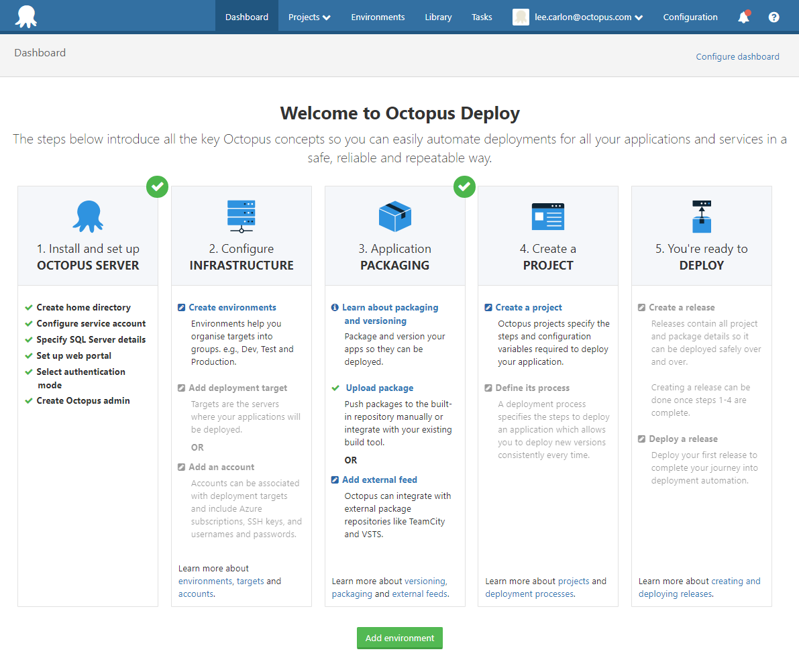
Task: Open the Configuration menu item
Action: pyautogui.click(x=690, y=17)
